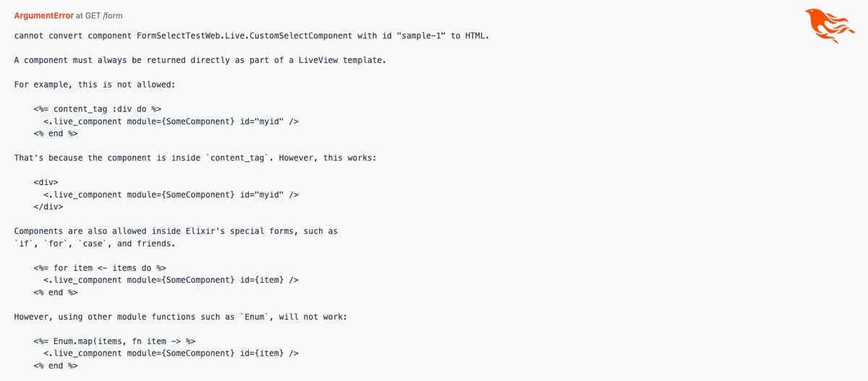This screenshot has height=381, width=868.
Task: Click 'That's because the component is inside' sentence
Action: click(x=195, y=158)
